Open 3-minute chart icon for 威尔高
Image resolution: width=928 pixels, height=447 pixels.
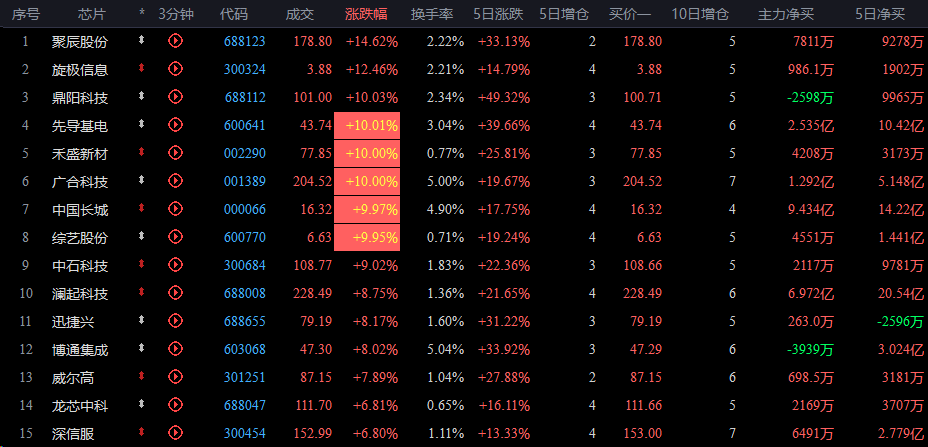pyautogui.click(x=175, y=377)
